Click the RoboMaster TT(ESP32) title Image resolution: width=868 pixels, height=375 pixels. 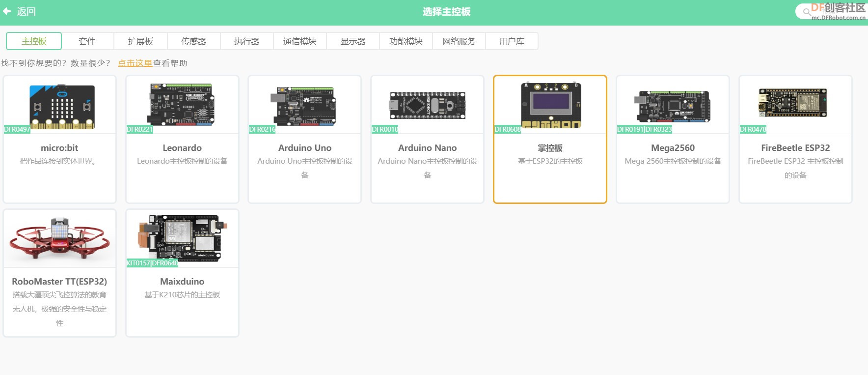pos(59,282)
